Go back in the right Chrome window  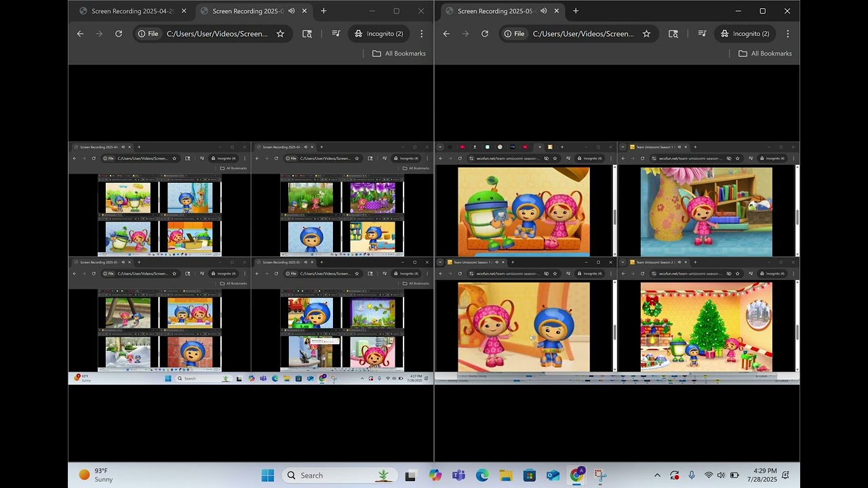pyautogui.click(x=446, y=34)
